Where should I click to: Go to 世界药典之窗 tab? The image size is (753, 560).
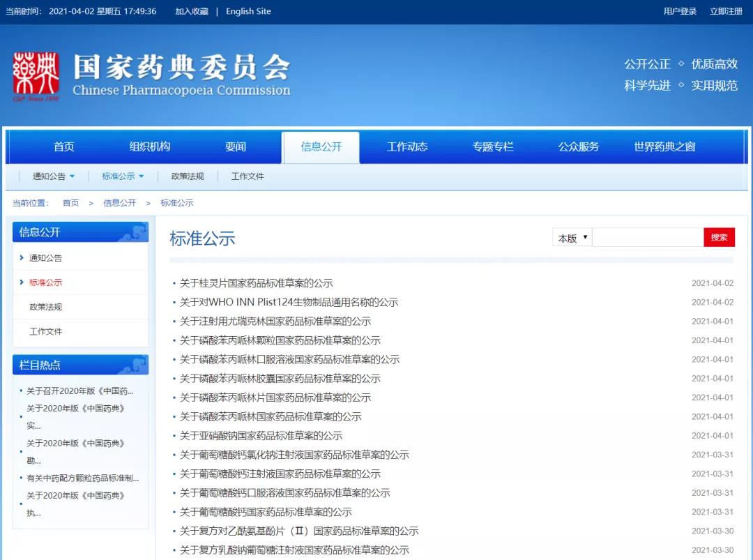(664, 147)
